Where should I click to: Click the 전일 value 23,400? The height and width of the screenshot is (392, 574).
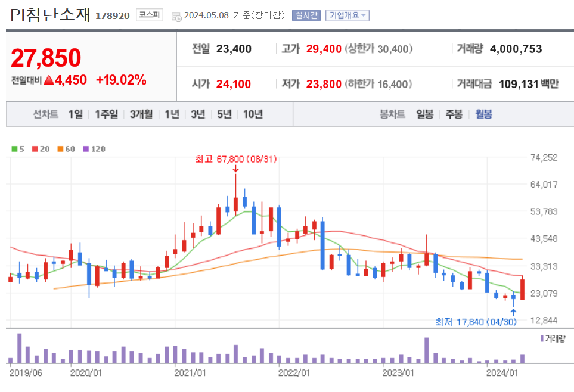pos(234,49)
